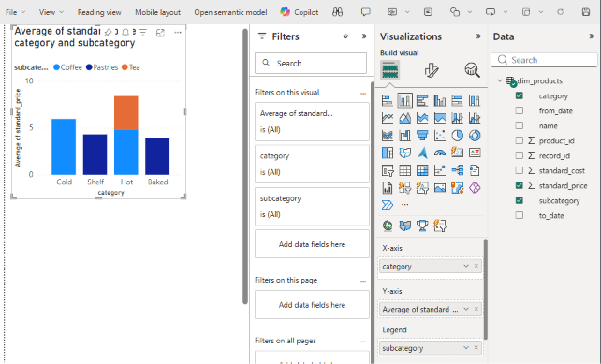Select the table visual

coord(404,170)
